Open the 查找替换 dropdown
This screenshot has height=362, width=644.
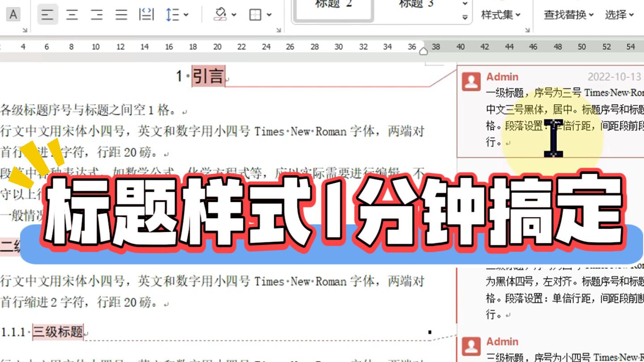point(568,15)
